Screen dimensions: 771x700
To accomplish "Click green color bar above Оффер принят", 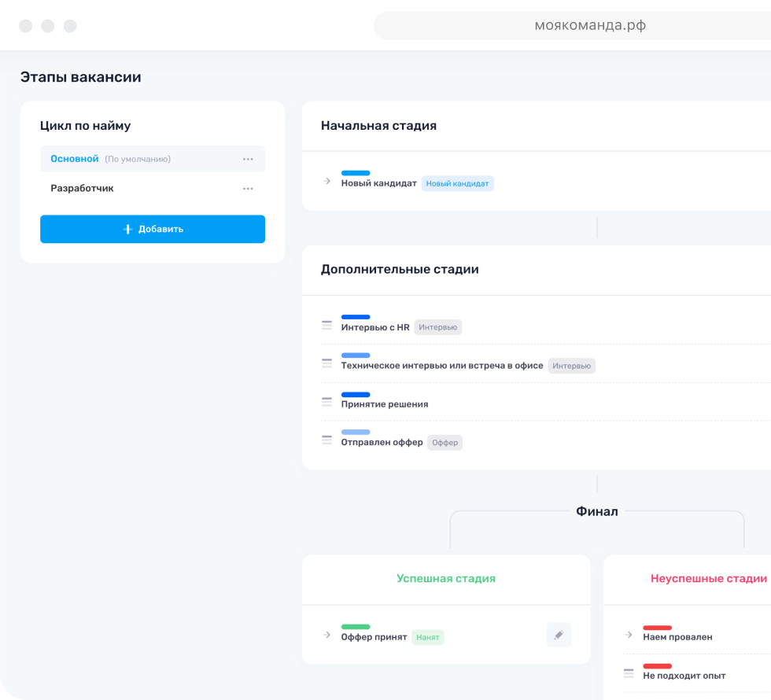I will (356, 627).
